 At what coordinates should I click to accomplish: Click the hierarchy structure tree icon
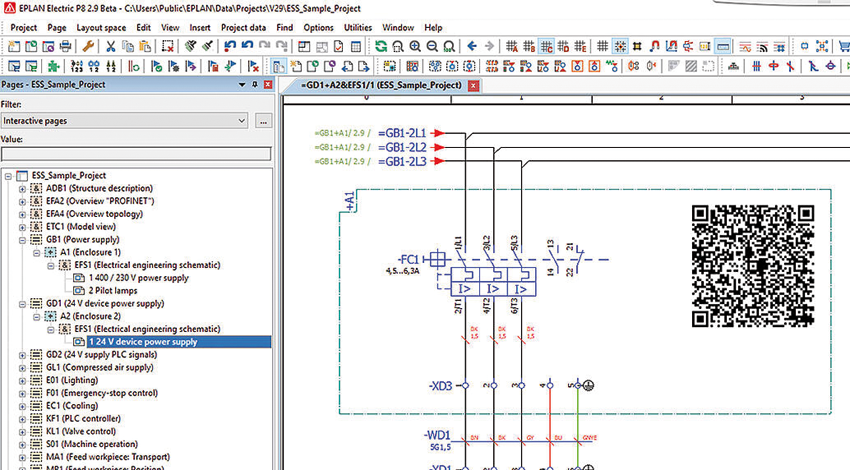pyautogui.click(x=733, y=67)
